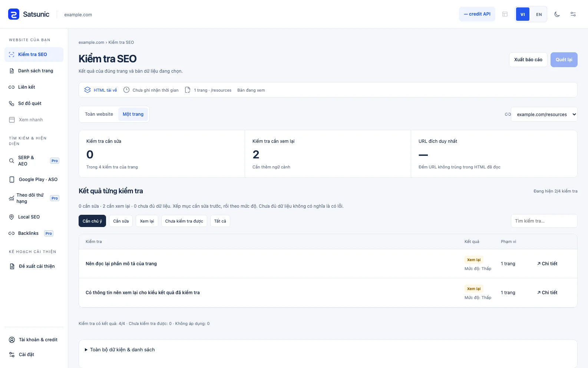Select the Toàn website scope

coord(99,114)
